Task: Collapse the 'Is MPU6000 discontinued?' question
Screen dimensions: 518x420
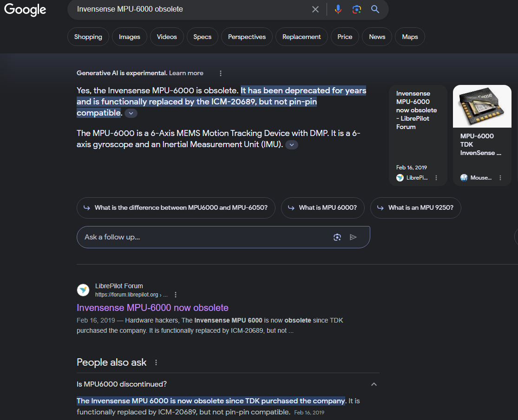Action: pos(374,384)
